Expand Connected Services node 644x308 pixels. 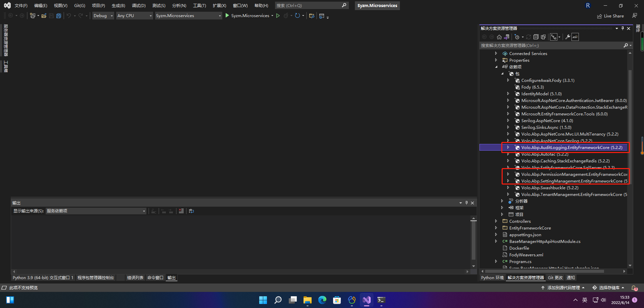[496, 53]
